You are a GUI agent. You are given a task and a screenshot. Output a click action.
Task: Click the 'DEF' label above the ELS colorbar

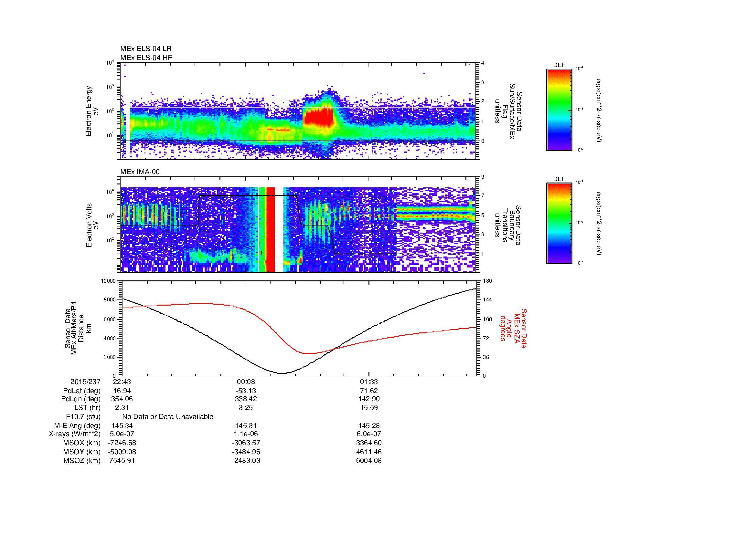coord(559,65)
